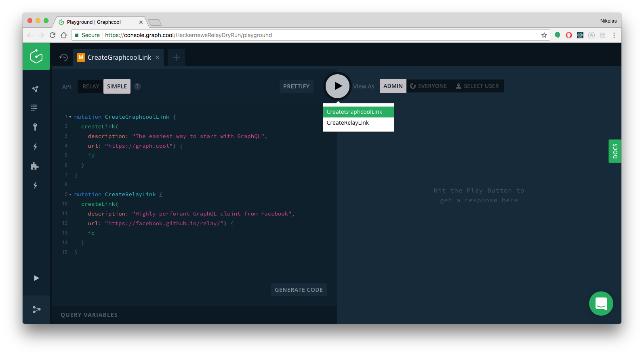This screenshot has height=356, width=644.
Task: Open the permissions key icon
Action: (x=35, y=127)
